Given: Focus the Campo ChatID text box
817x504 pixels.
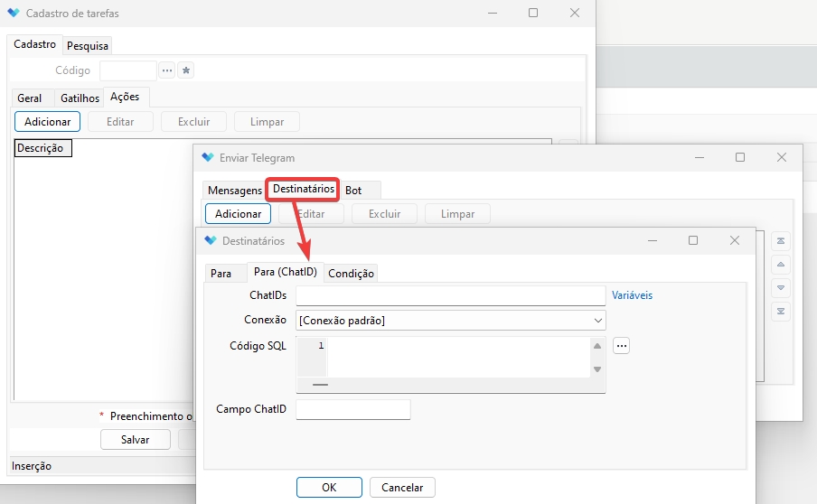Looking at the screenshot, I should 352,409.
